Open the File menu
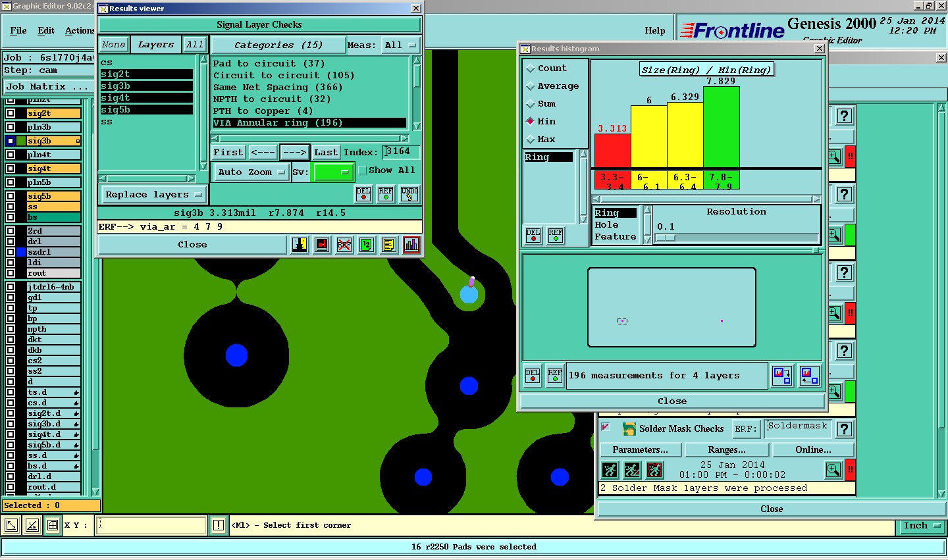This screenshot has width=948, height=560. [x=18, y=30]
